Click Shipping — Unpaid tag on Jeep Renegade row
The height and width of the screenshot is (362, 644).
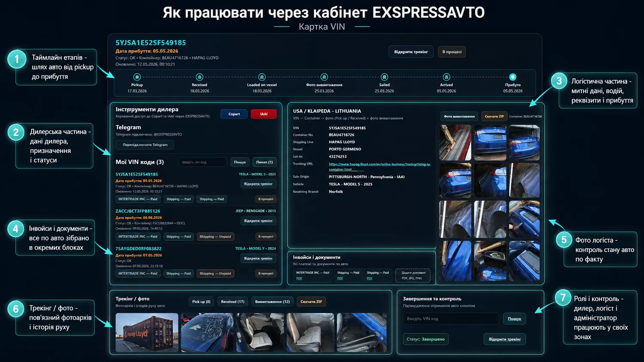click(x=215, y=237)
